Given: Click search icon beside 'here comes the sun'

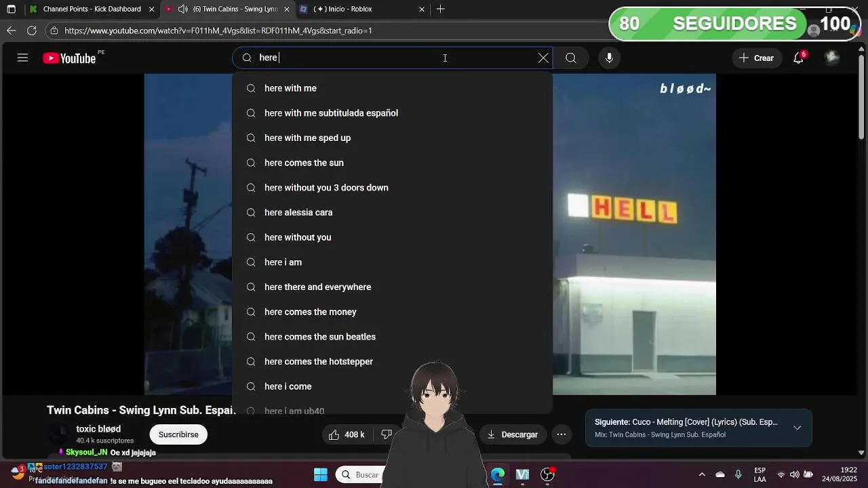Looking at the screenshot, I should pyautogui.click(x=251, y=163).
